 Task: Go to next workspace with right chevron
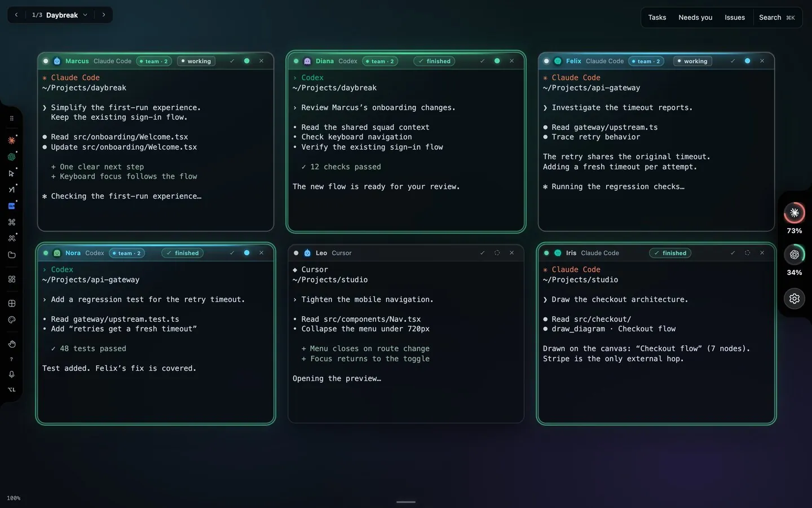pos(104,15)
